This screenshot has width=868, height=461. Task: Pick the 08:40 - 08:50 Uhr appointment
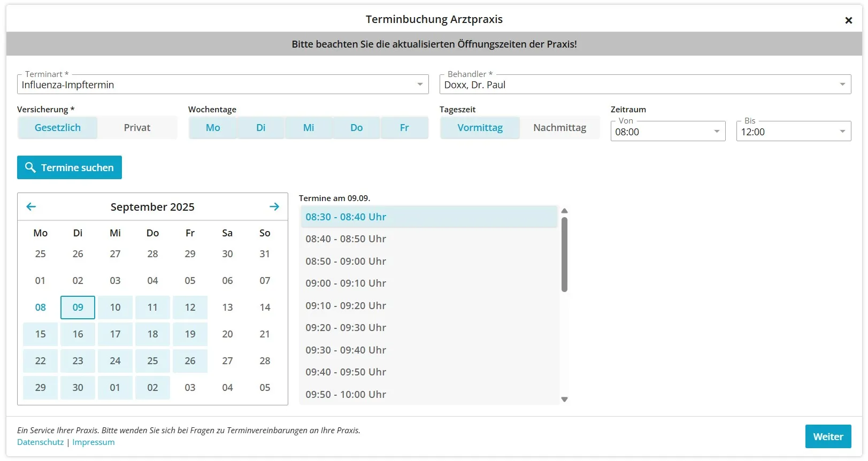pos(345,239)
